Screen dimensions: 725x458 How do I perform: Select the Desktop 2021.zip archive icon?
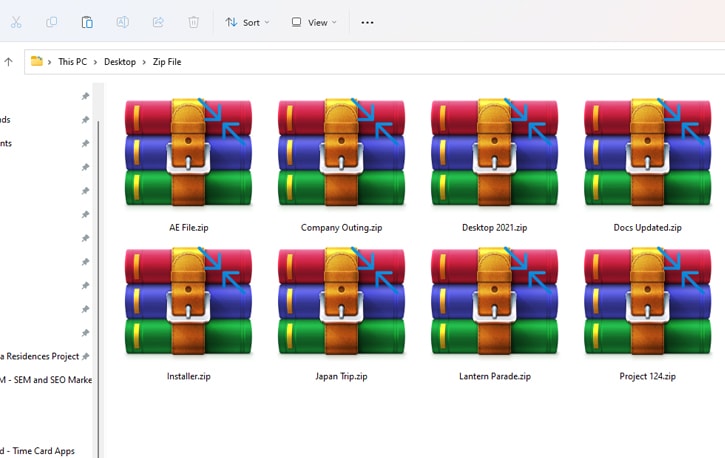point(494,152)
